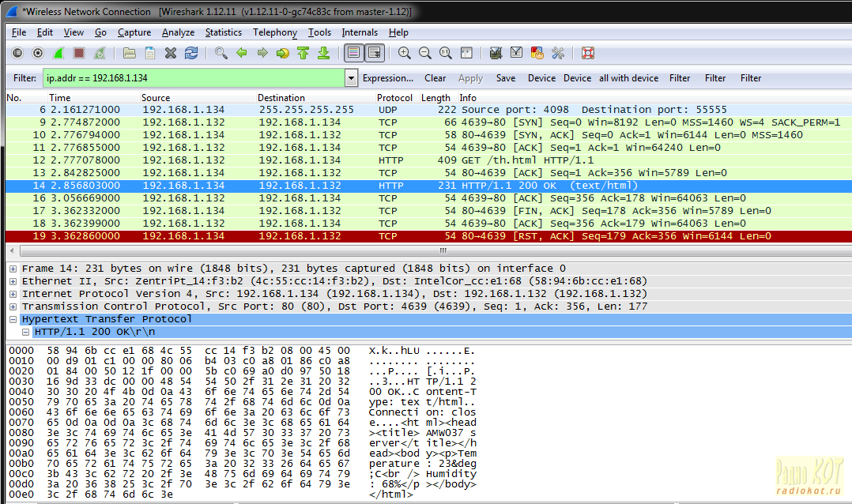This screenshot has height=504, width=852.
Task: Toggle packet list colorization button
Action: point(353,53)
